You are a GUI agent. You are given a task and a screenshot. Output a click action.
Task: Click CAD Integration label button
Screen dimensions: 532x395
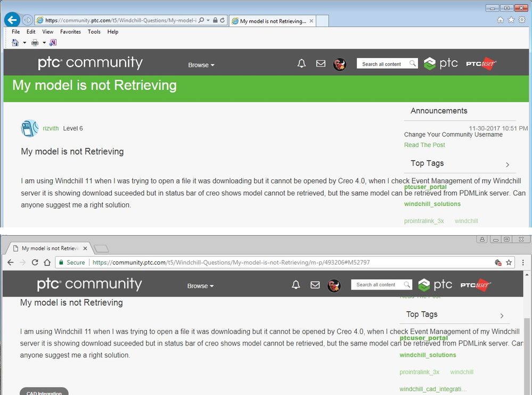click(44, 392)
